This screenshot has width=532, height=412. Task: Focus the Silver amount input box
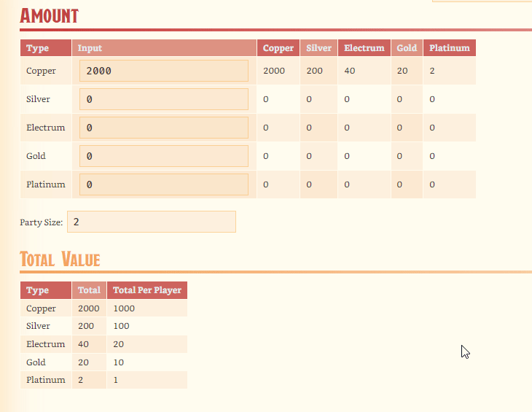coord(163,99)
